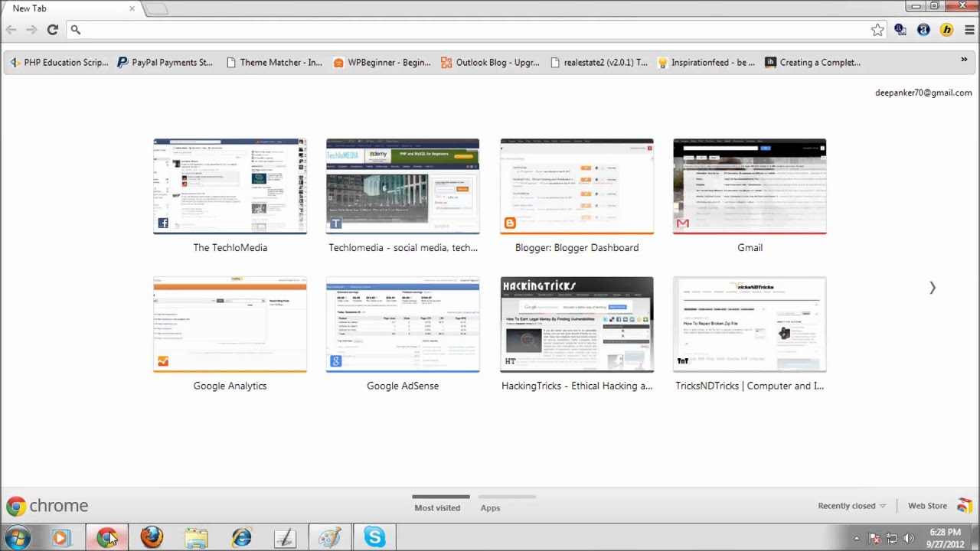Bookmark this page with the star icon
Screen dimensions: 980x551
pos(877,30)
